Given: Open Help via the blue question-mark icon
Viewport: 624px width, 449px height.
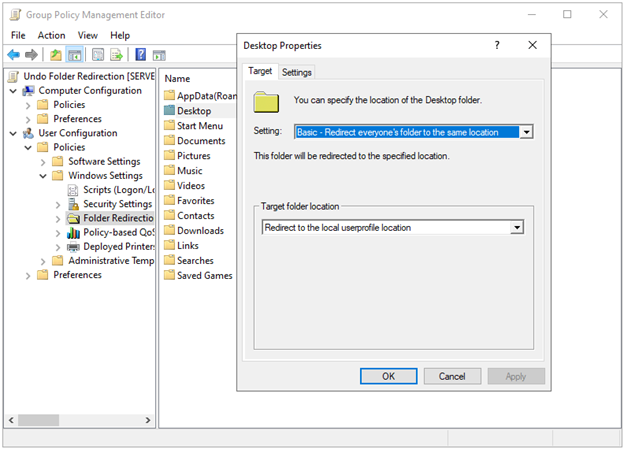Looking at the screenshot, I should pyautogui.click(x=141, y=55).
